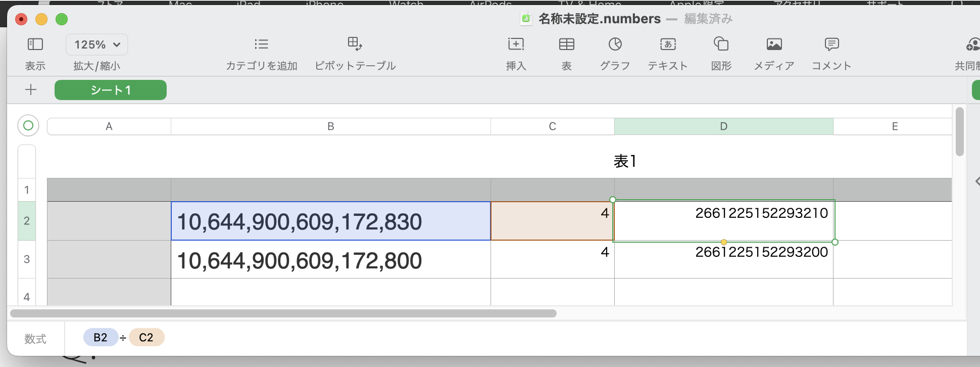Click the コメント (Comment) toolbar icon
The image size is (980, 367).
tap(831, 44)
